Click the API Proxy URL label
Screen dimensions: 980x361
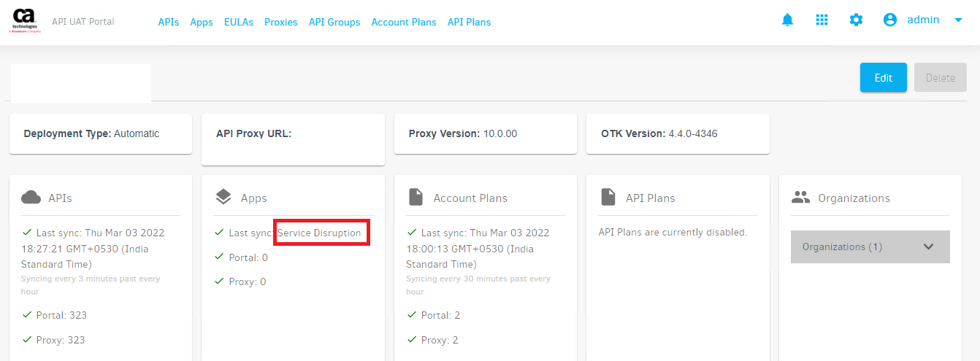coord(253,133)
